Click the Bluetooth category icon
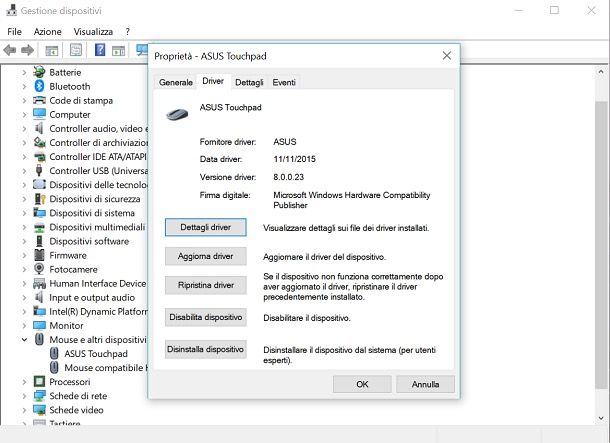This screenshot has width=610, height=443. [x=39, y=86]
